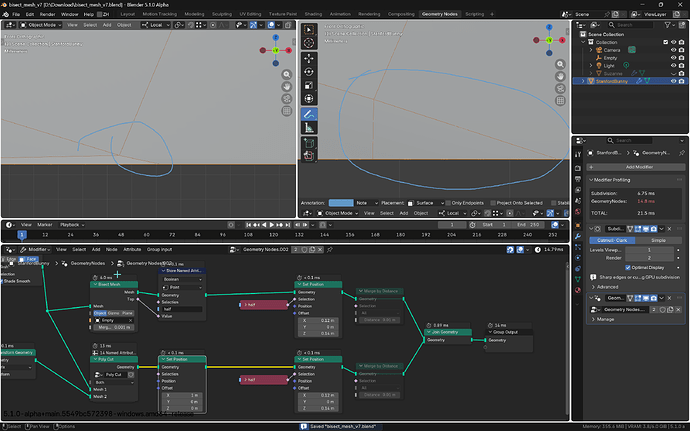Screen dimensions: 690x431
Task: Click zoom magnifier icon in right viewport
Action: [x=560, y=64]
